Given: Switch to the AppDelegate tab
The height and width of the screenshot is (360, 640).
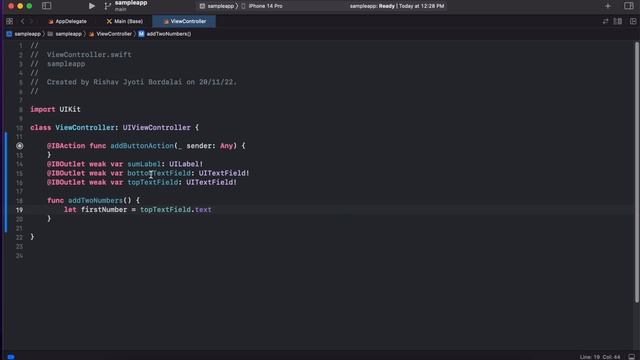Looking at the screenshot, I should pos(67,21).
